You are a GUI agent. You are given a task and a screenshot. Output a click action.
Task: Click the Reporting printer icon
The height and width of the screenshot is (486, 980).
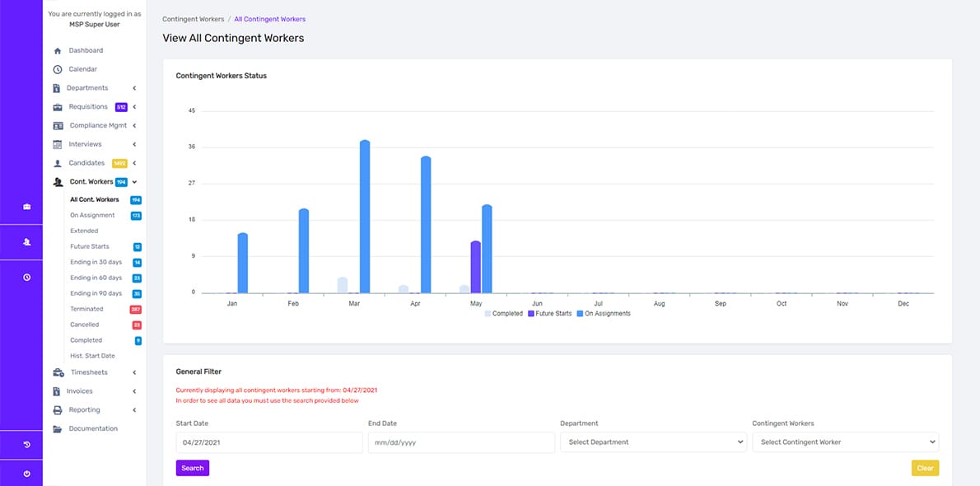click(x=58, y=410)
